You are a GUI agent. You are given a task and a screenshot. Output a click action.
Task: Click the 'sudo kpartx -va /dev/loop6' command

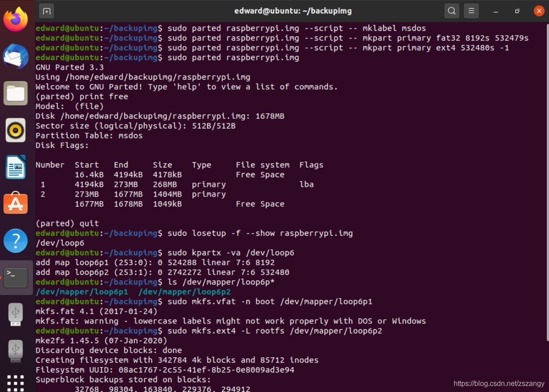tap(231, 253)
